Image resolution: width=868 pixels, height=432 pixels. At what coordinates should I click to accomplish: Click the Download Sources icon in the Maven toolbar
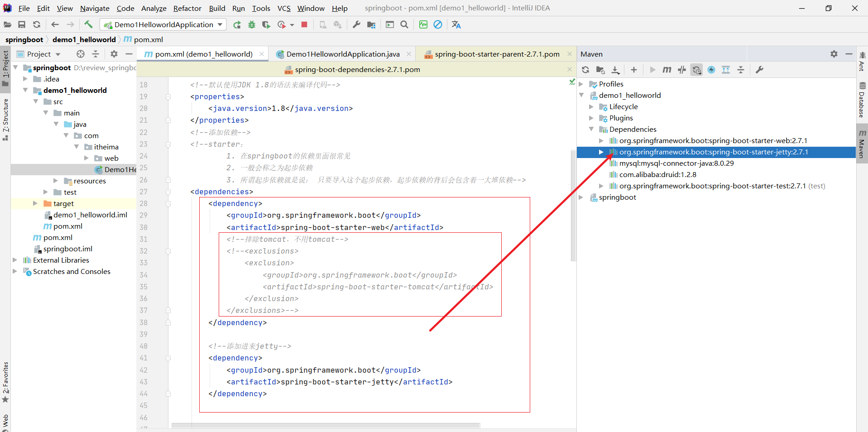(615, 70)
